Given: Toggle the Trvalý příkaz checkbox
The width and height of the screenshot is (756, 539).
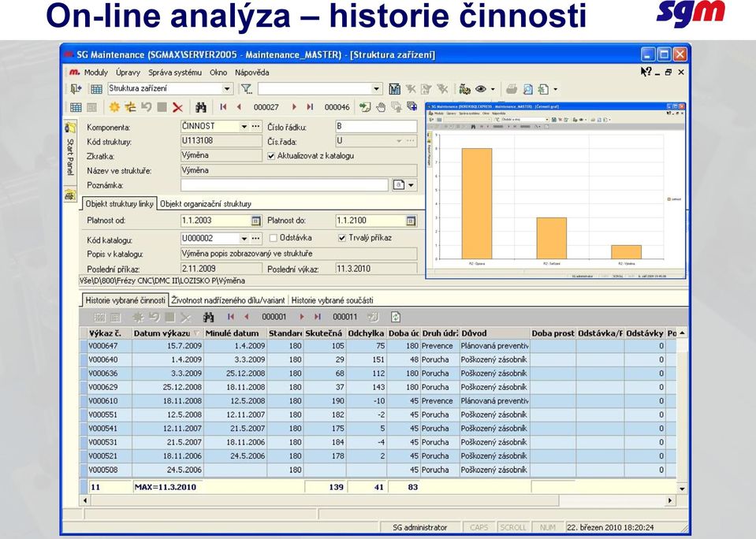Looking at the screenshot, I should pyautogui.click(x=342, y=238).
